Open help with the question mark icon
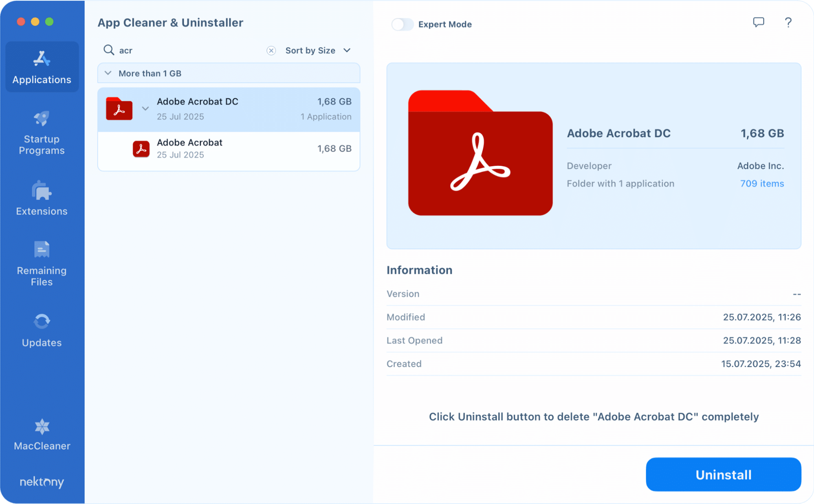 pyautogui.click(x=788, y=23)
